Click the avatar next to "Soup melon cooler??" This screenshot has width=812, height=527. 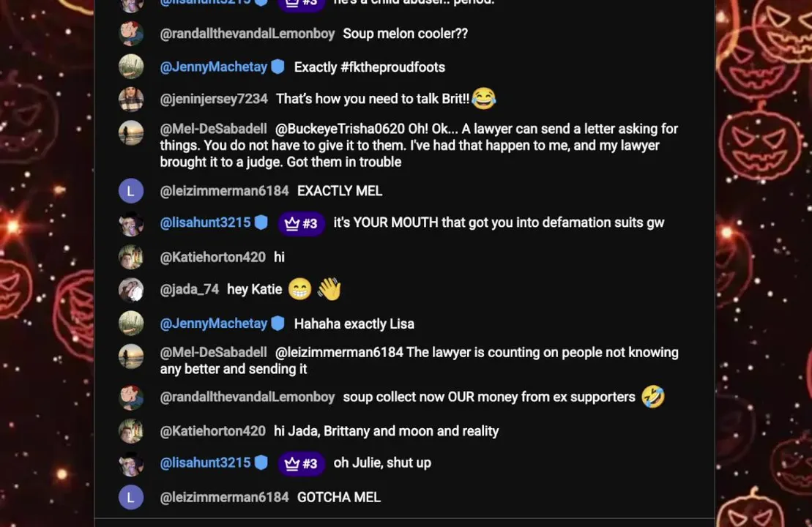tap(131, 34)
